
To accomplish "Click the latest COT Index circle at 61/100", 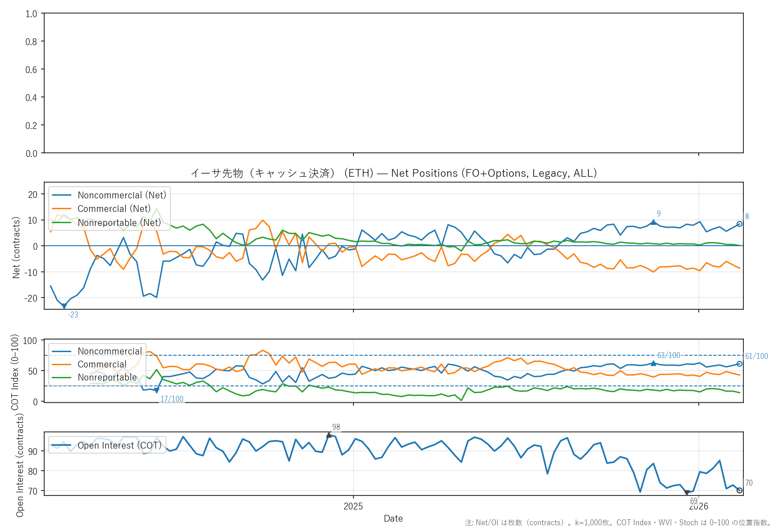I will click(739, 364).
